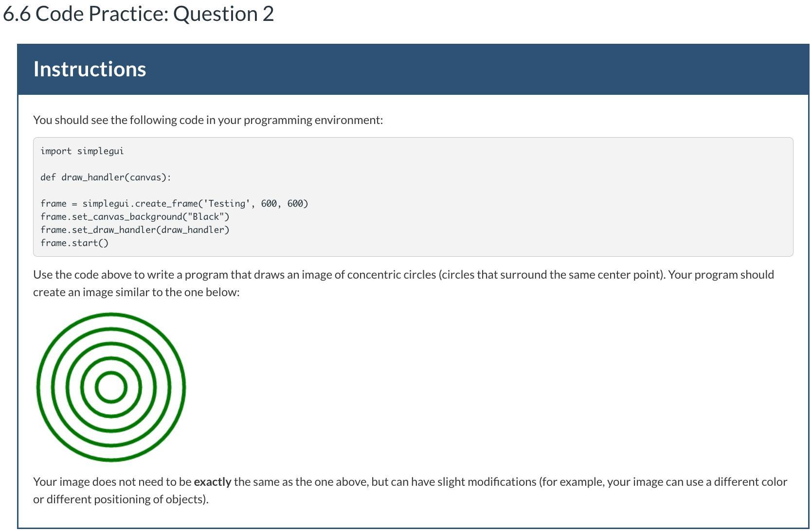Click 'You should see the following code' sentence
Screen dimensions: 812x531
pos(208,120)
